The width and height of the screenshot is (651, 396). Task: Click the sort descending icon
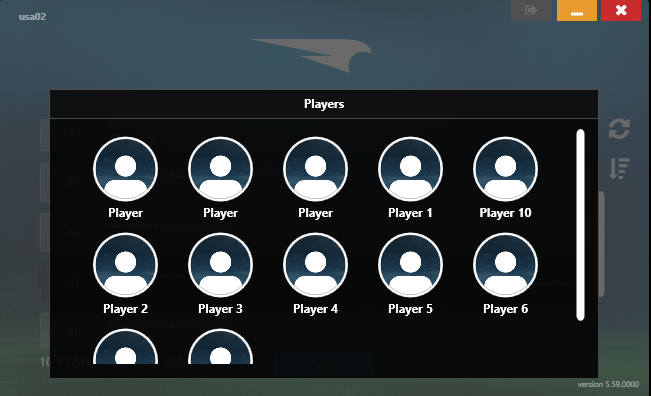pos(619,168)
